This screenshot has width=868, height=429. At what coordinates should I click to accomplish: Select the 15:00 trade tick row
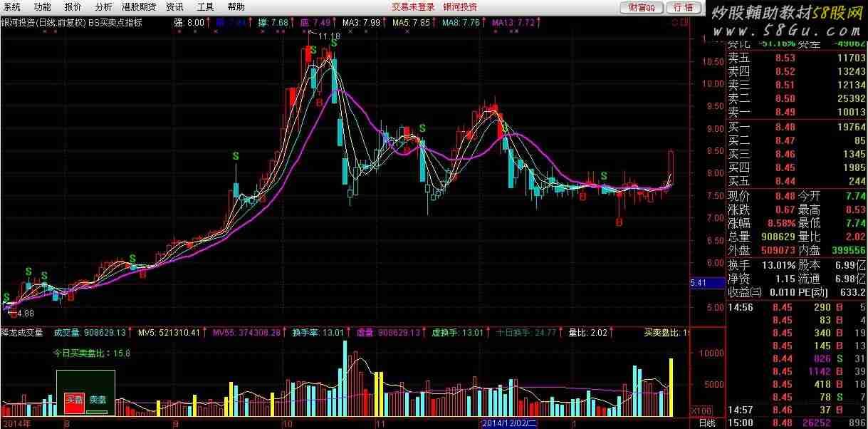click(797, 423)
